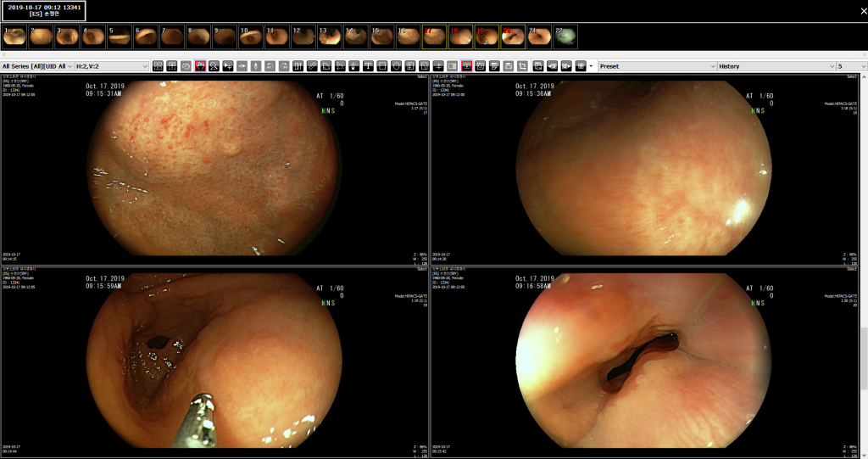868x459 pixels.
Task: Click thumbnail strip left scroll arrow
Action: click(3, 54)
